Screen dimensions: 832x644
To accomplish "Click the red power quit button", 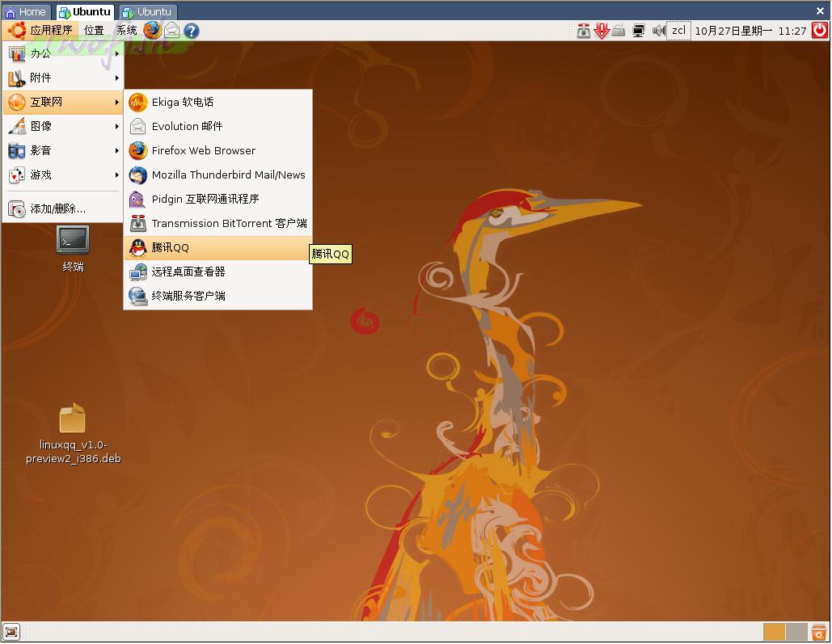I will [x=820, y=30].
